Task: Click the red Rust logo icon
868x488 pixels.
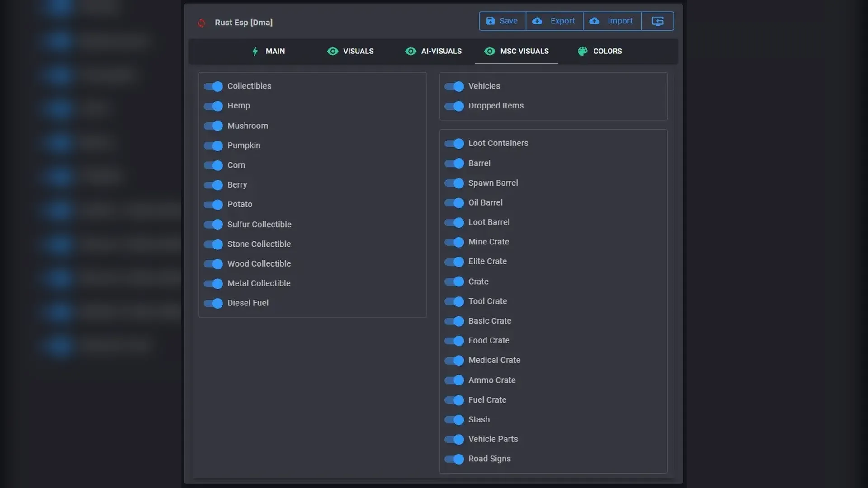Action: point(202,23)
